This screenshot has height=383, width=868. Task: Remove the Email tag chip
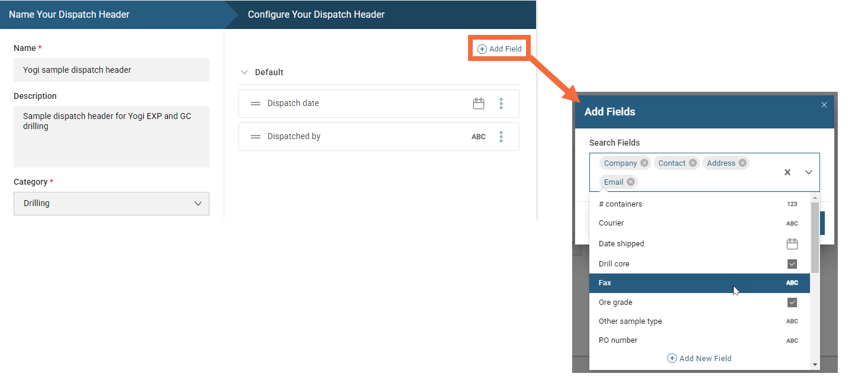[631, 182]
